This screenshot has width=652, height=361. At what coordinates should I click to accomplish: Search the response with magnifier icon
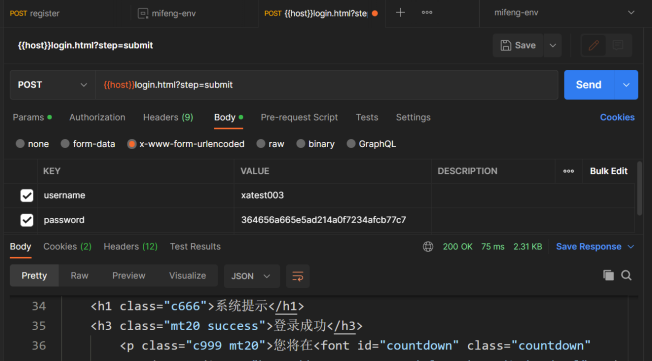(x=626, y=275)
